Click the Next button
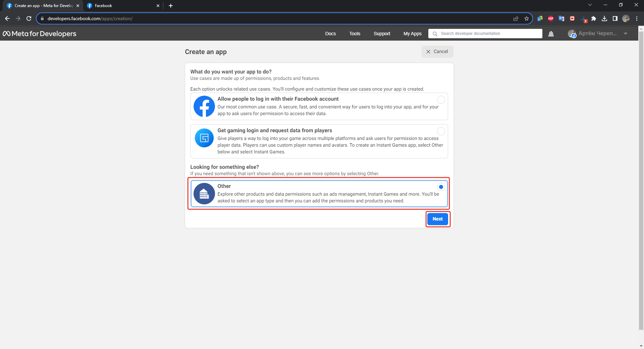Screen dimensions: 644x349 [437, 219]
